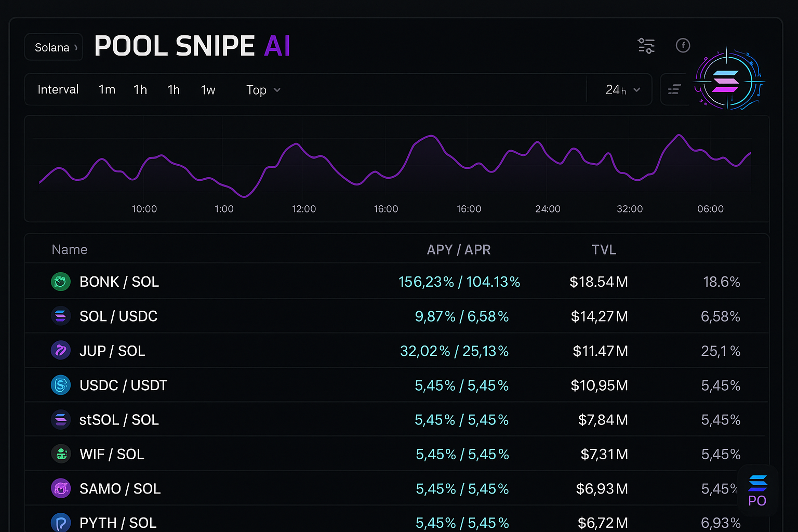Click the 25,1 % value in JUP row
Image resolution: width=798 pixels, height=532 pixels.
coord(721,351)
